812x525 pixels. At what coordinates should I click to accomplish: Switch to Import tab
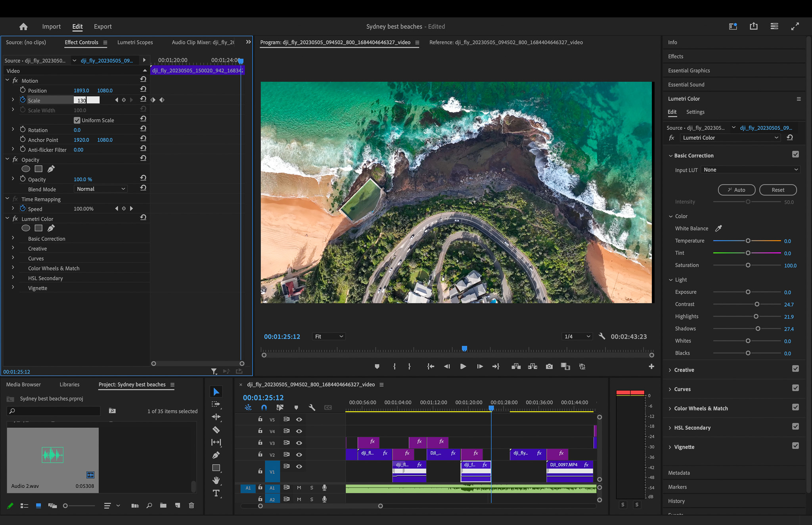[x=52, y=27]
